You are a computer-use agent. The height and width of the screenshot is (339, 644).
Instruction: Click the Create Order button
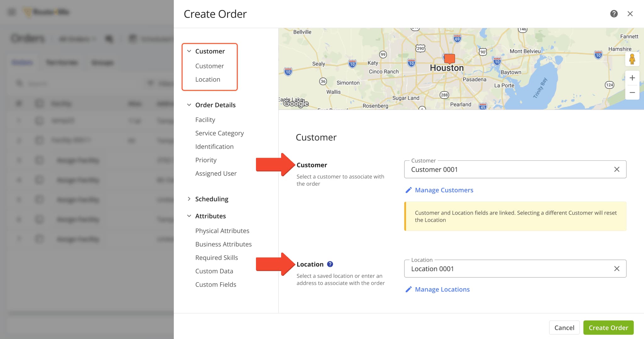click(608, 327)
